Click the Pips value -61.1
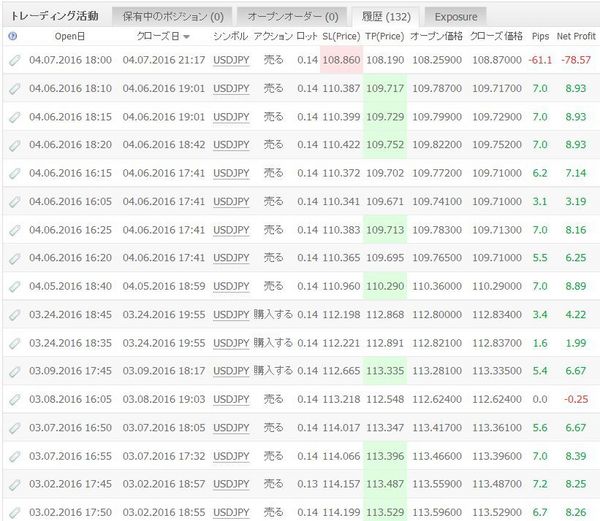This screenshot has width=600, height=521. click(x=540, y=60)
